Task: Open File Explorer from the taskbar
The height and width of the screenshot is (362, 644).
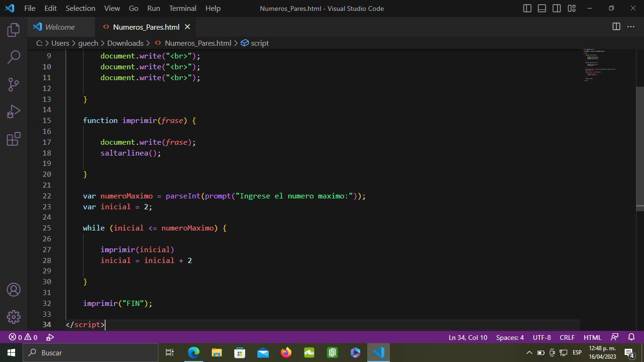Action: pos(216,353)
